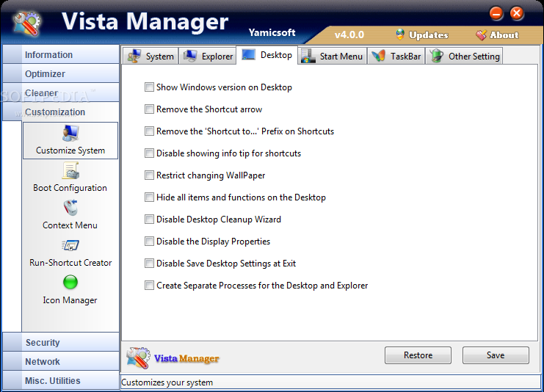Click the v4.0.0 version label
Screen dimensions: 544x392
pos(349,35)
